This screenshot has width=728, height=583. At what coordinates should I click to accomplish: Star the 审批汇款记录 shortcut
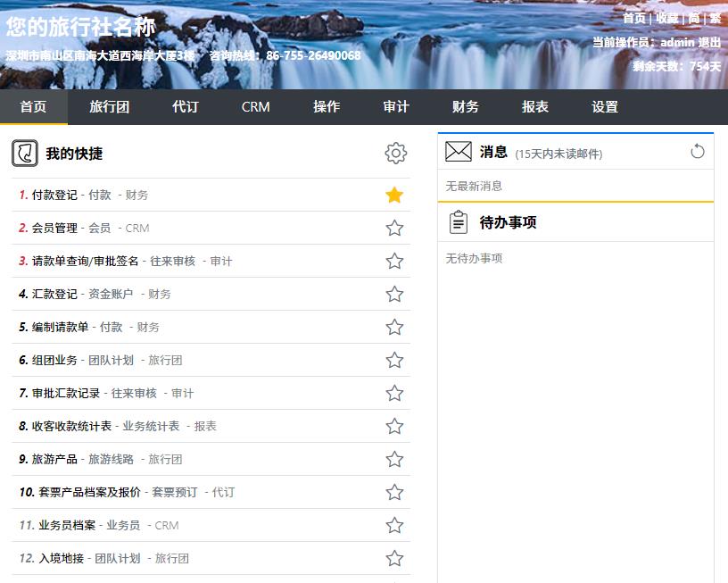(x=394, y=393)
